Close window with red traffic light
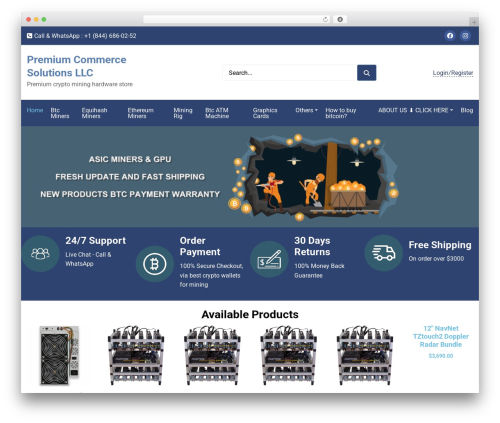Viewport: 500px width, 423px height. click(29, 19)
